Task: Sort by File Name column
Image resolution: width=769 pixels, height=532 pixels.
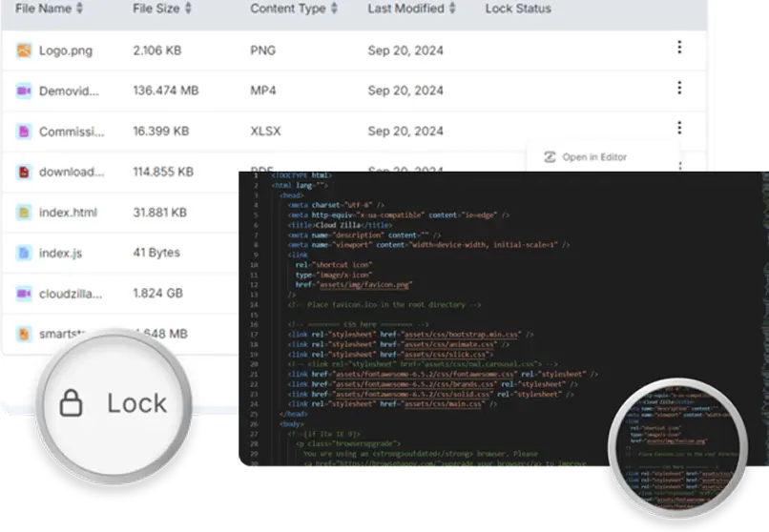Action: coord(50,9)
